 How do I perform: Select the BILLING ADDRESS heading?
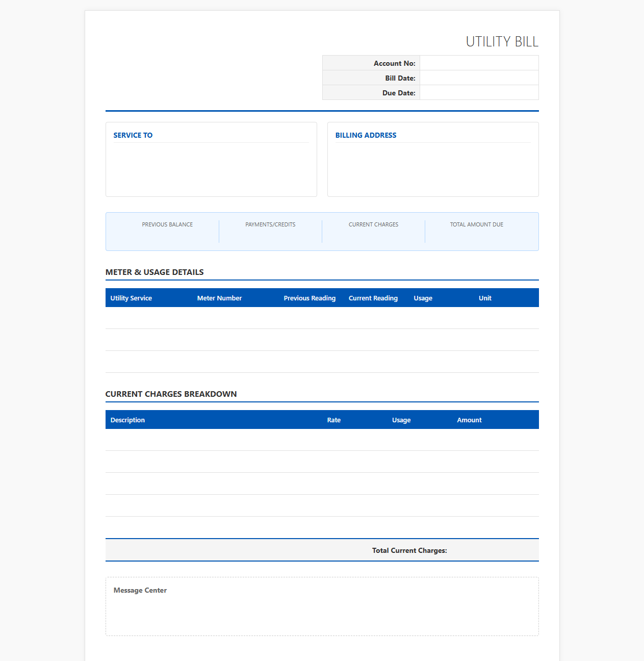click(366, 135)
